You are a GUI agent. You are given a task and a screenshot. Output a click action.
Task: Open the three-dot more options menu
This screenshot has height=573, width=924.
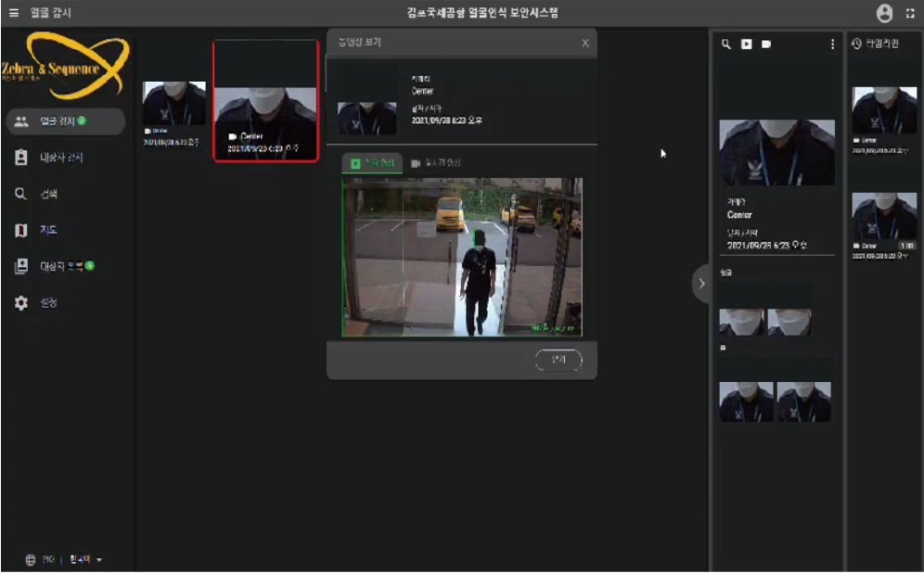pos(832,45)
